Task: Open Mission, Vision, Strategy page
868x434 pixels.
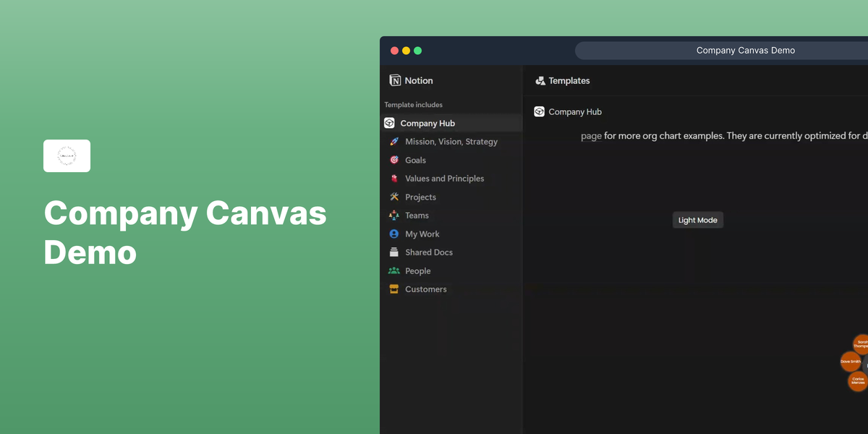Action: (451, 142)
